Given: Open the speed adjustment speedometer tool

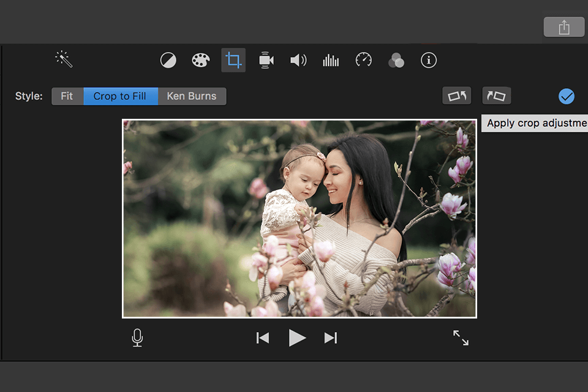Looking at the screenshot, I should (x=363, y=60).
